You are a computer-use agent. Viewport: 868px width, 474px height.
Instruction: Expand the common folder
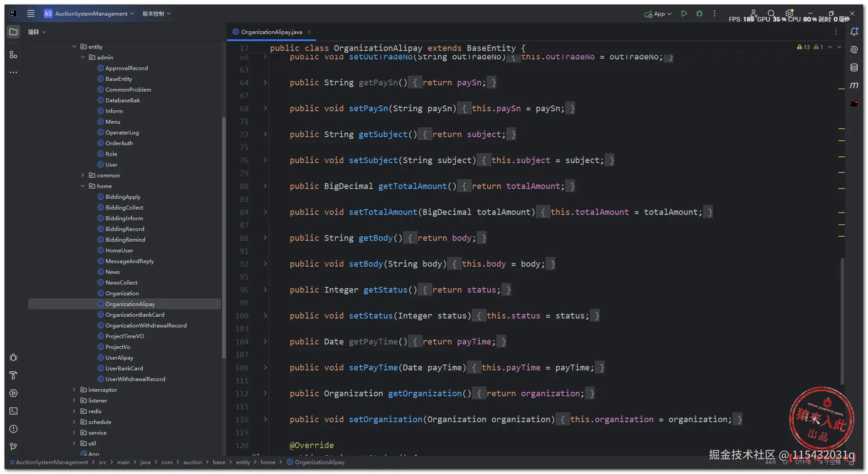point(83,175)
